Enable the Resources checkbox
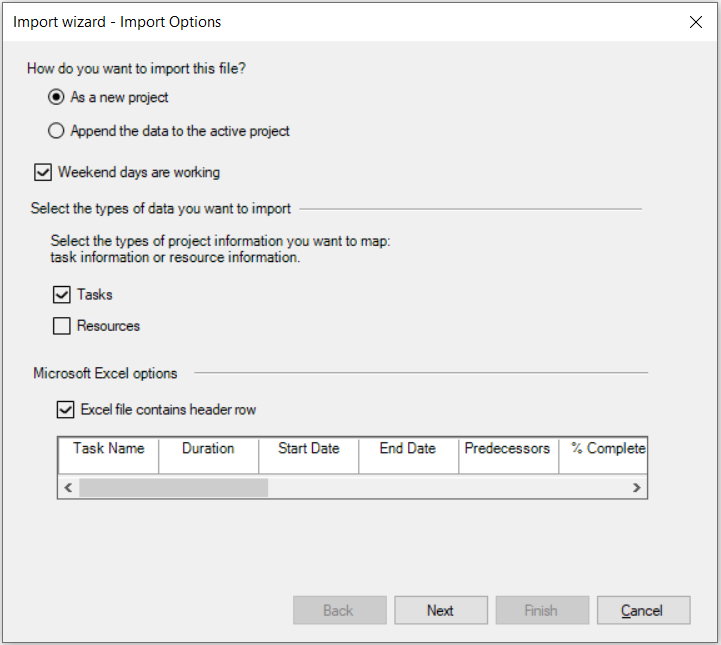 tap(62, 326)
